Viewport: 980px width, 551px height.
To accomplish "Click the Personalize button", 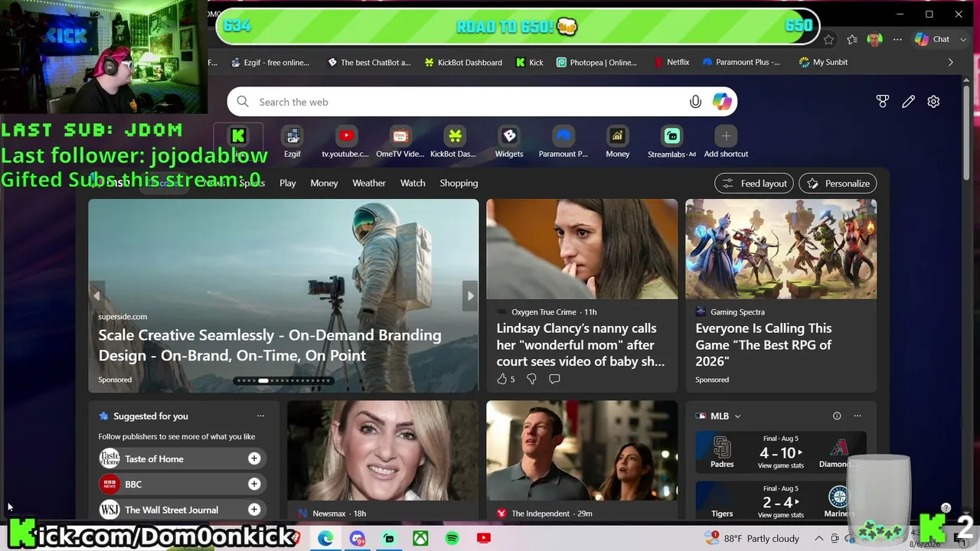I will coord(838,184).
